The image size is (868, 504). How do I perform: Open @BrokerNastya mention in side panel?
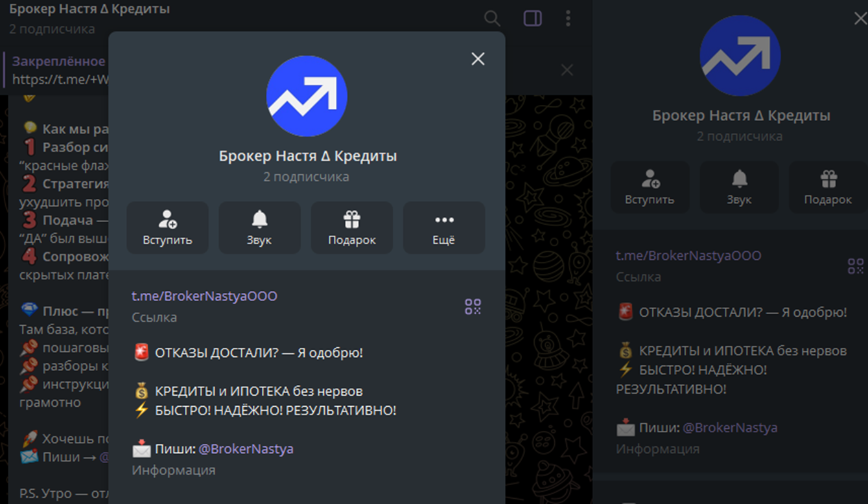tap(730, 428)
